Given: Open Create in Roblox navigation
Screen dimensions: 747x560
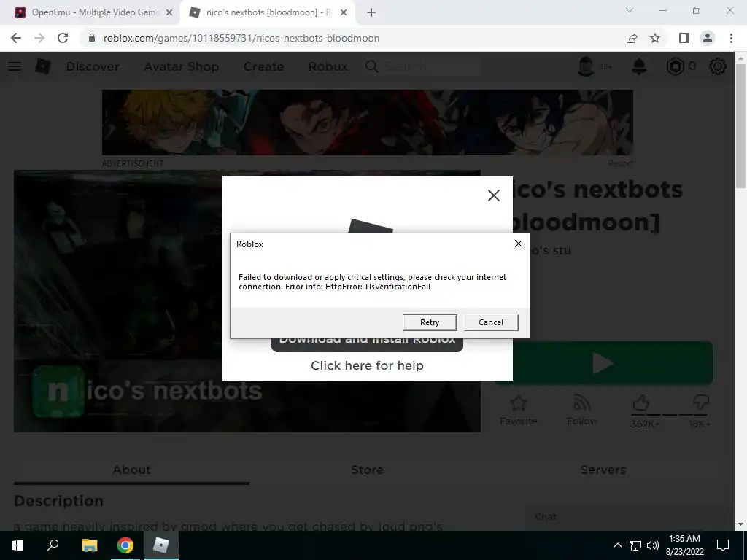Looking at the screenshot, I should (263, 66).
